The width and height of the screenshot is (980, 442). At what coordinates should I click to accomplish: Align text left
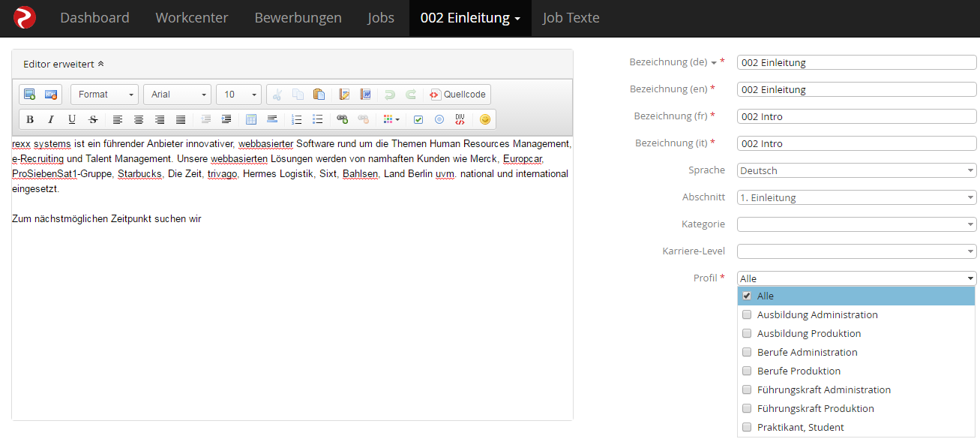(x=118, y=119)
